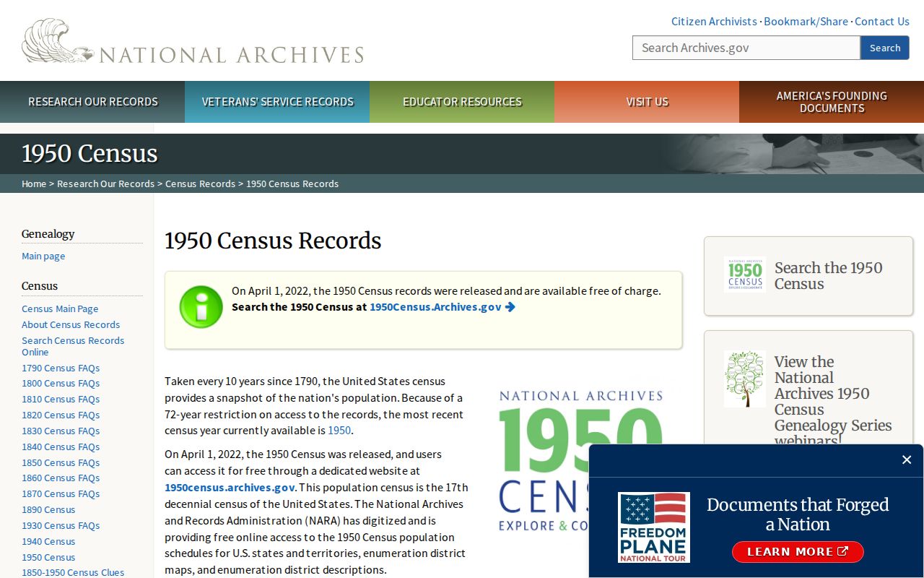Open 1940 Census sidebar link

click(48, 541)
